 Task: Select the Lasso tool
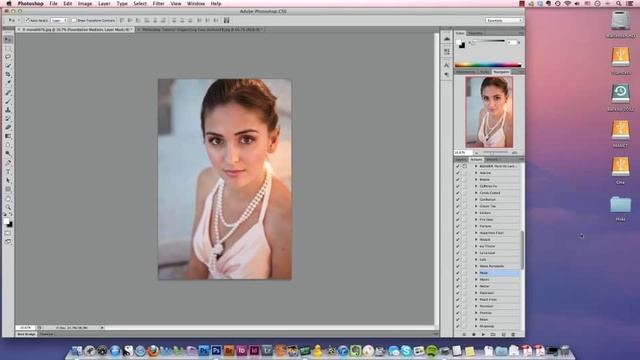click(8, 57)
